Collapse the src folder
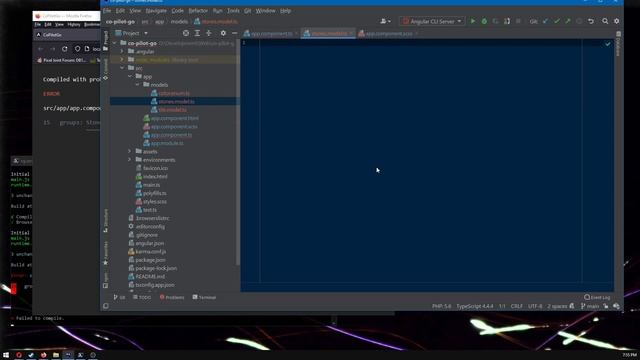This screenshot has width=640, height=360. coord(122,68)
